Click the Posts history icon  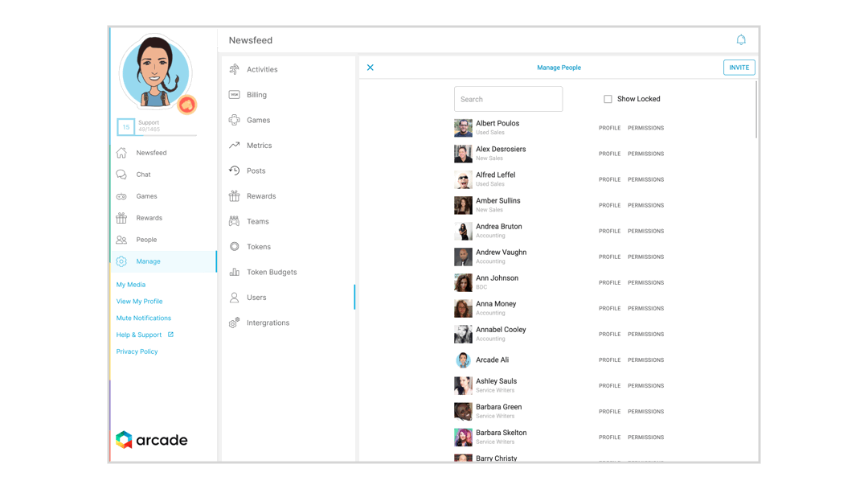coord(234,171)
